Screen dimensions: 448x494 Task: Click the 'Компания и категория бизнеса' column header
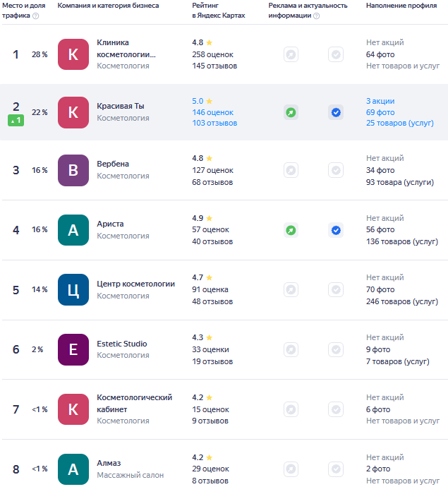[x=108, y=6]
